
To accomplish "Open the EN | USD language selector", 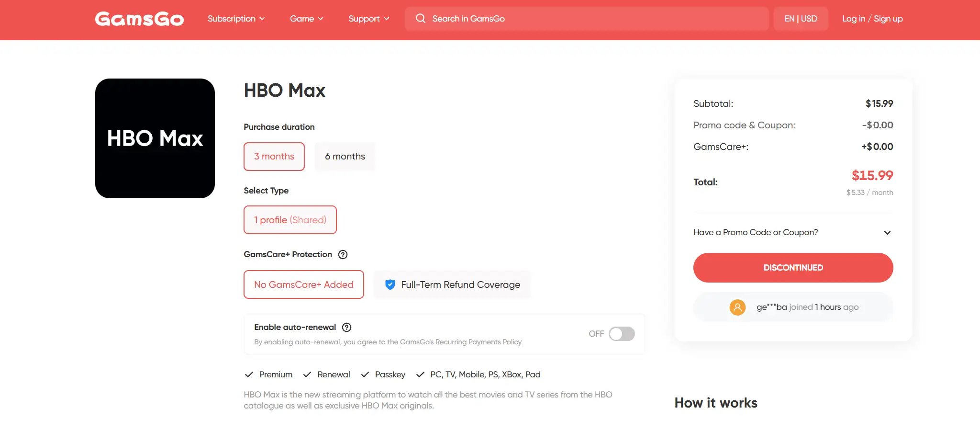I will (801, 19).
